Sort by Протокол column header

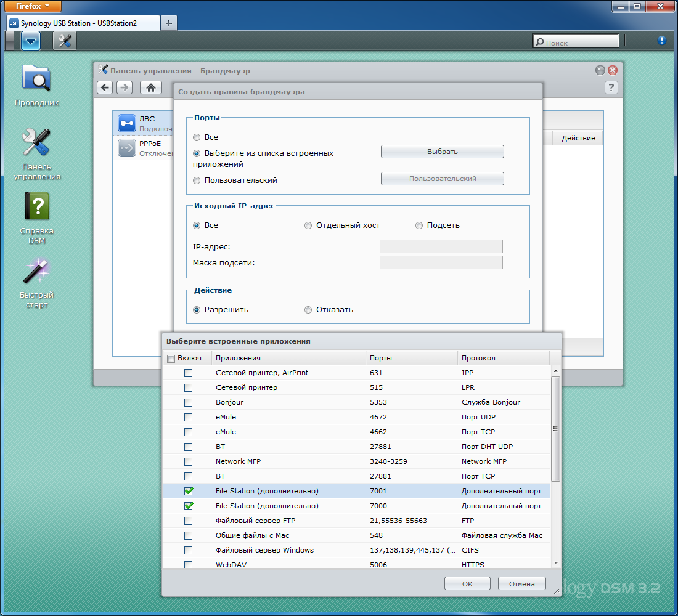(x=504, y=358)
